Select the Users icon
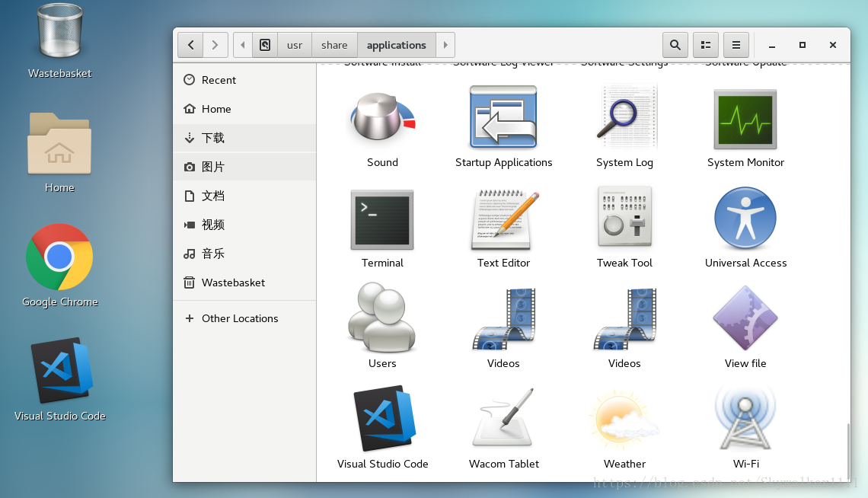 pos(381,318)
